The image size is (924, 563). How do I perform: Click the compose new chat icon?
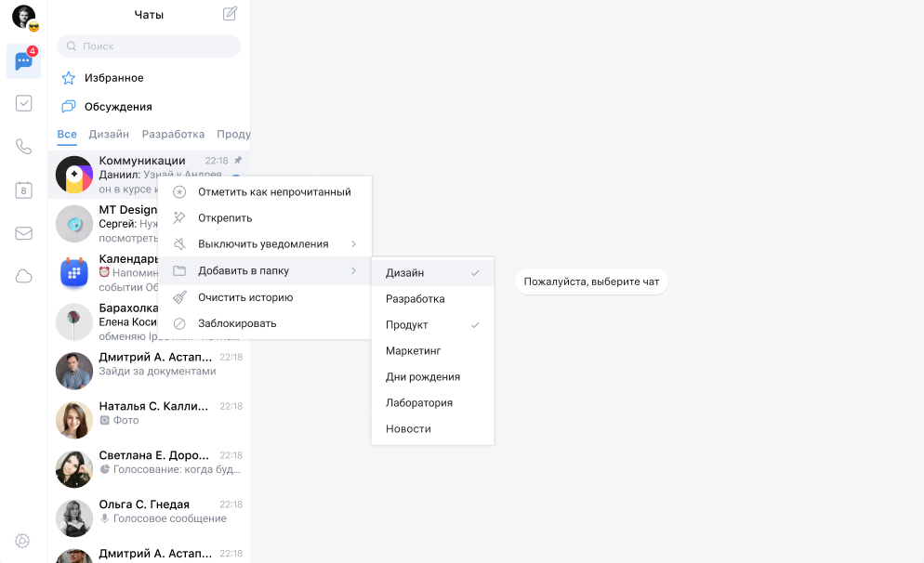coord(230,14)
